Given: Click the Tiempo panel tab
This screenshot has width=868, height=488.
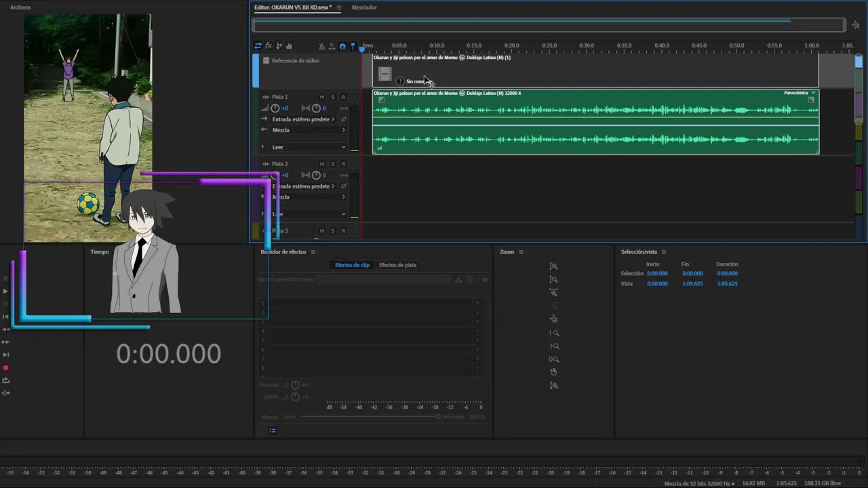Looking at the screenshot, I should tap(100, 252).
